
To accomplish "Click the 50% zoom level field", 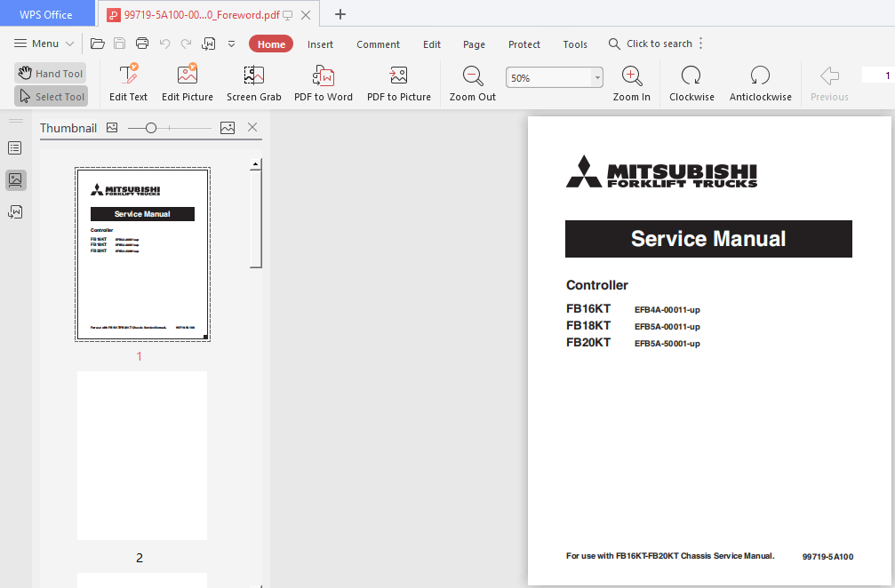I will [548, 77].
